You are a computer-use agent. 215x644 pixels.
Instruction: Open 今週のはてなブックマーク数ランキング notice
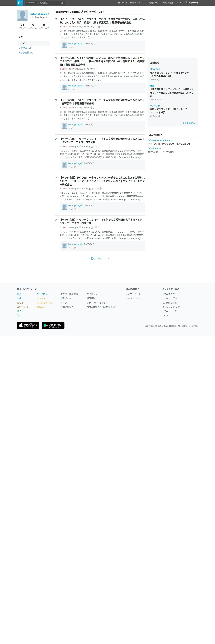click(x=169, y=75)
